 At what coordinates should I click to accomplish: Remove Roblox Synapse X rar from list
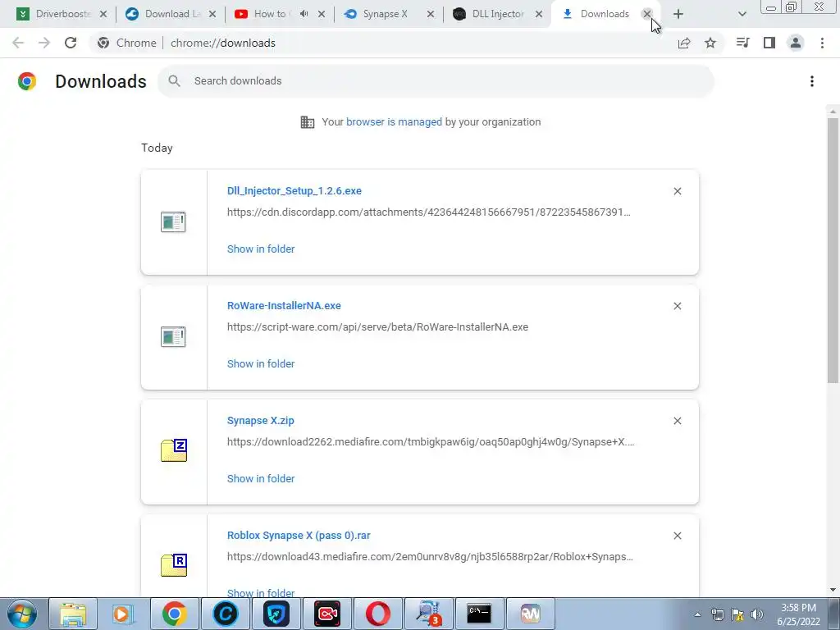click(677, 536)
